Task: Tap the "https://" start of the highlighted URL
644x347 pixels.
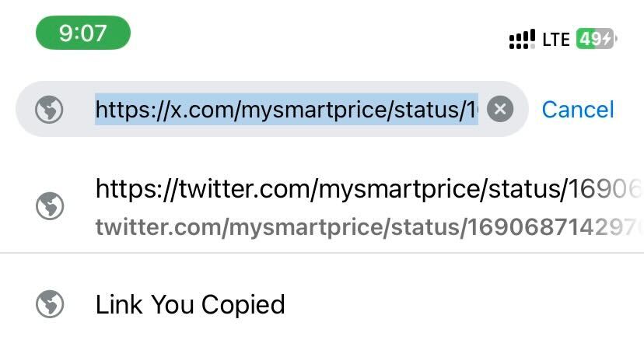Action: click(x=132, y=109)
